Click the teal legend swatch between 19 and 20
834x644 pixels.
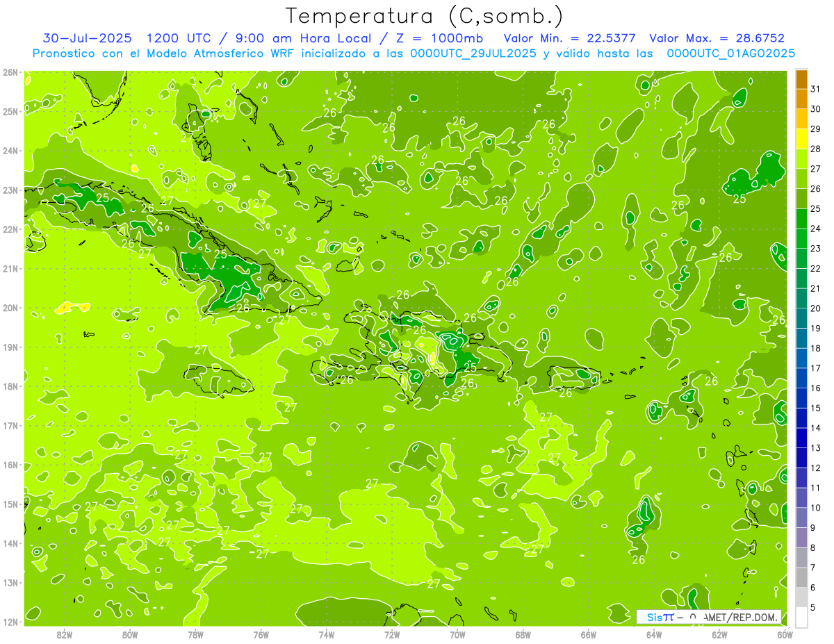coord(801,318)
